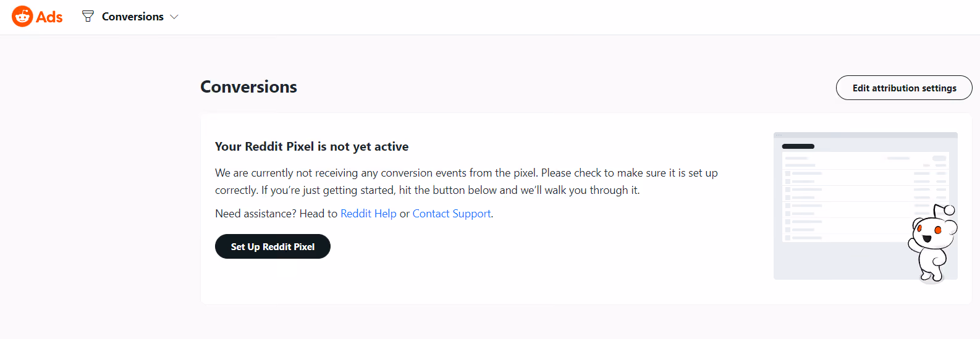The width and height of the screenshot is (980, 339).
Task: Click the 'We are currently not receiving' paragraph
Action: 467,182
